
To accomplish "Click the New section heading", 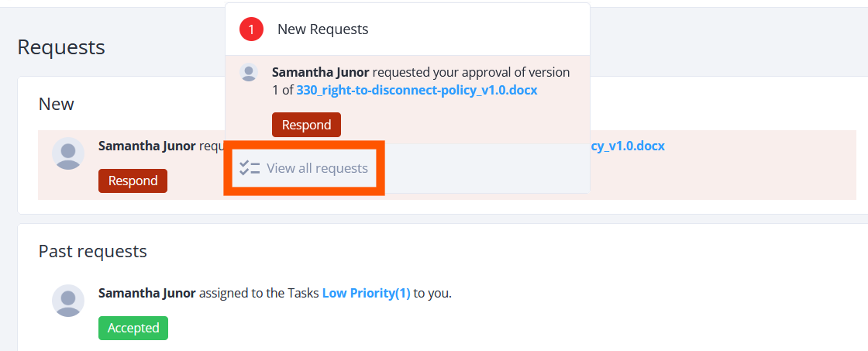I will pos(57,104).
